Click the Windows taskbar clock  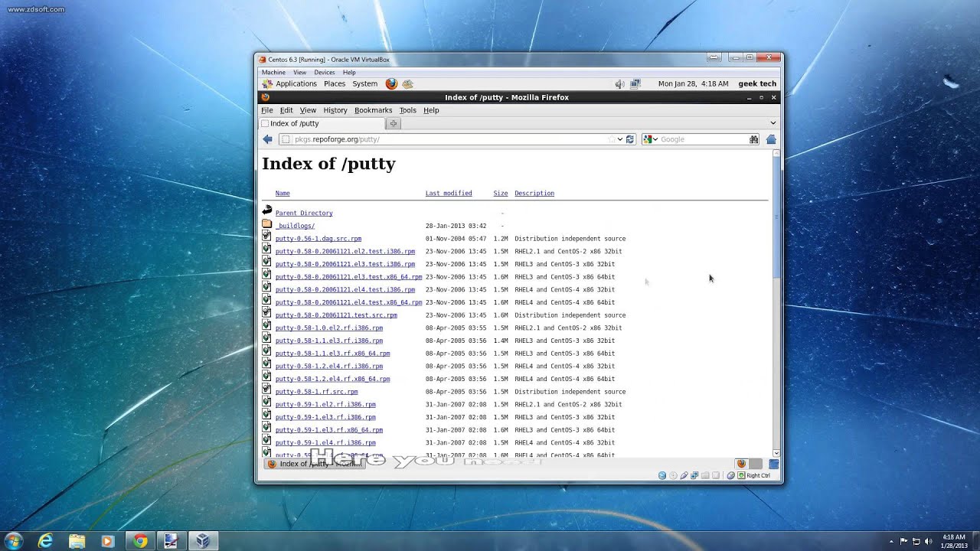coord(954,541)
